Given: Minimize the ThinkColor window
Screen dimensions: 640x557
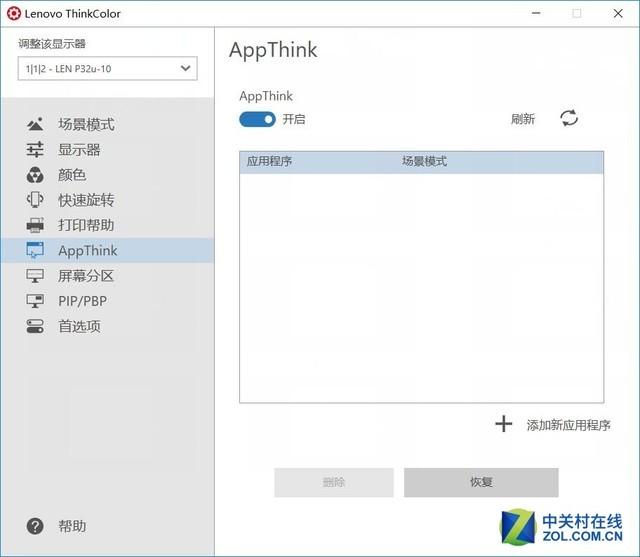Looking at the screenshot, I should pos(536,13).
